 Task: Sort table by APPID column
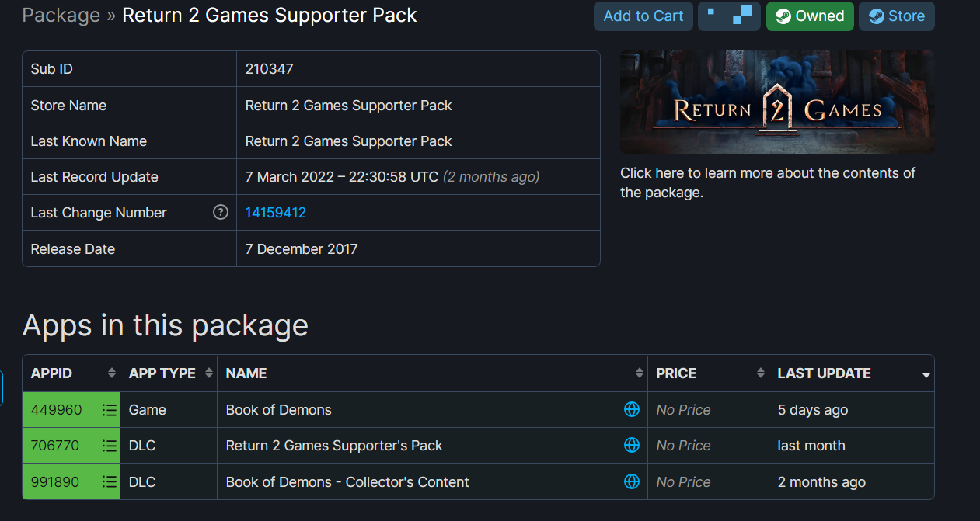pos(71,373)
